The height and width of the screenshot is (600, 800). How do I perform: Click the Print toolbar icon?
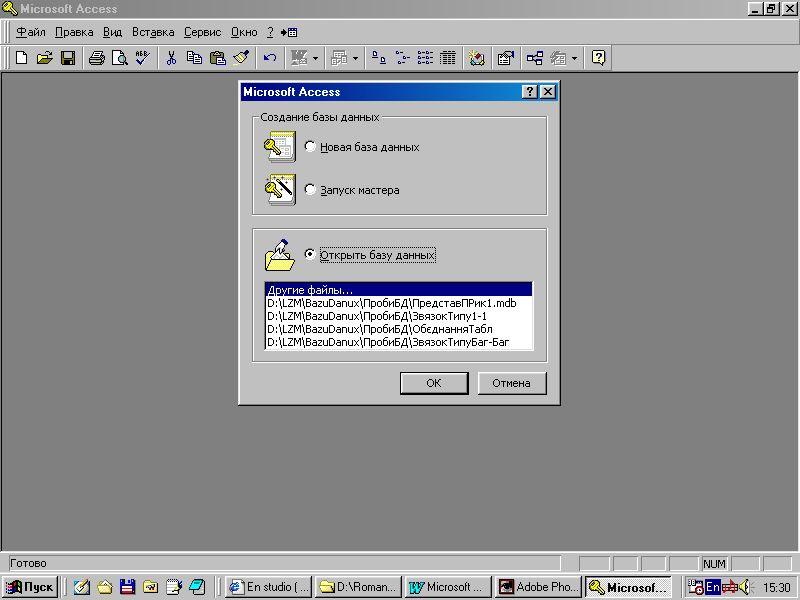coord(96,58)
